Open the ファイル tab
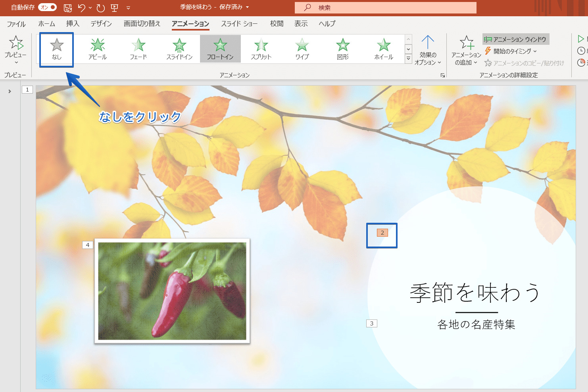This screenshot has width=588, height=392. pyautogui.click(x=16, y=24)
